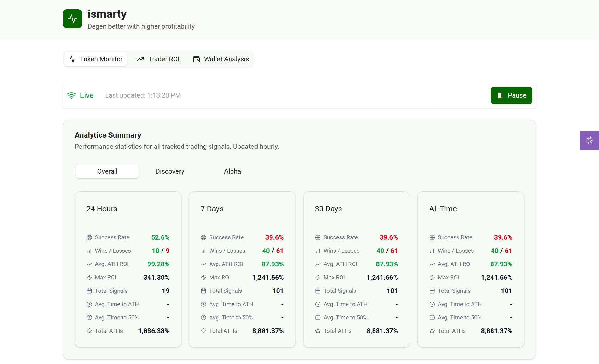
Task: Open the Trader ROI tab
Action: (158, 59)
